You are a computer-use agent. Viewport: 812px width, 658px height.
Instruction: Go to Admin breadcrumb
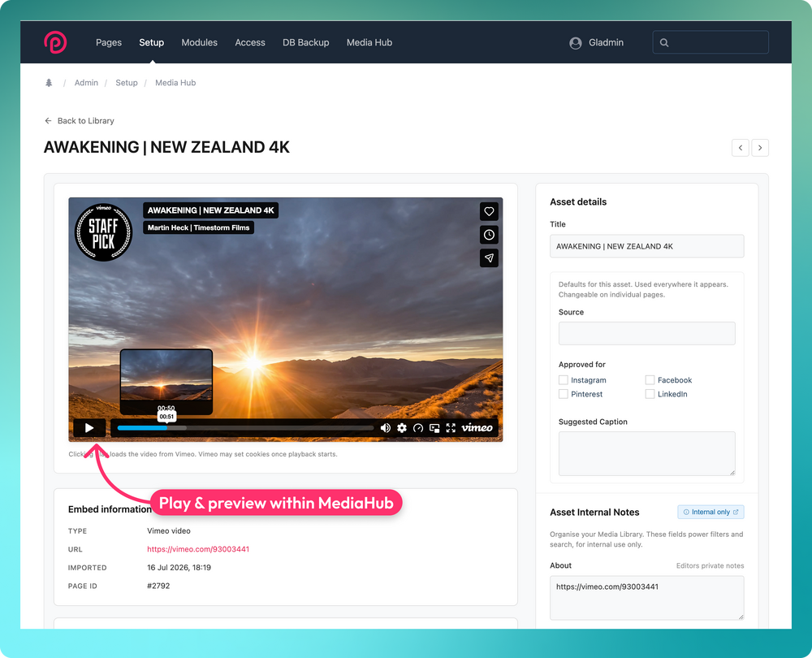pyautogui.click(x=86, y=83)
